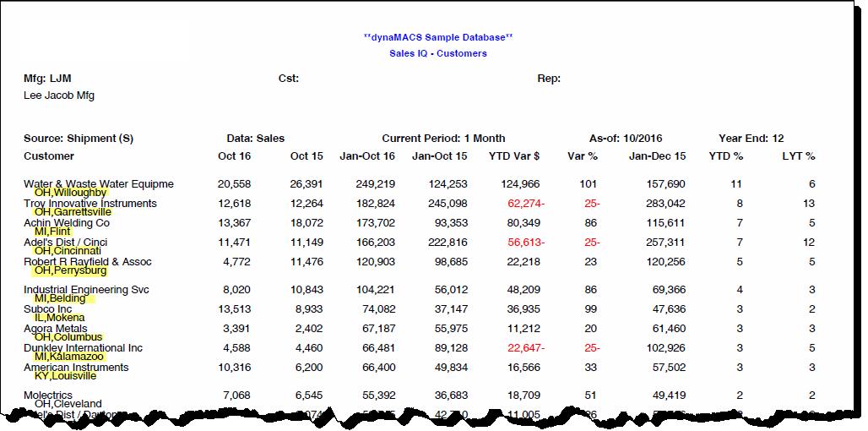
Task: Click Var % value 101
Action: pyautogui.click(x=588, y=184)
